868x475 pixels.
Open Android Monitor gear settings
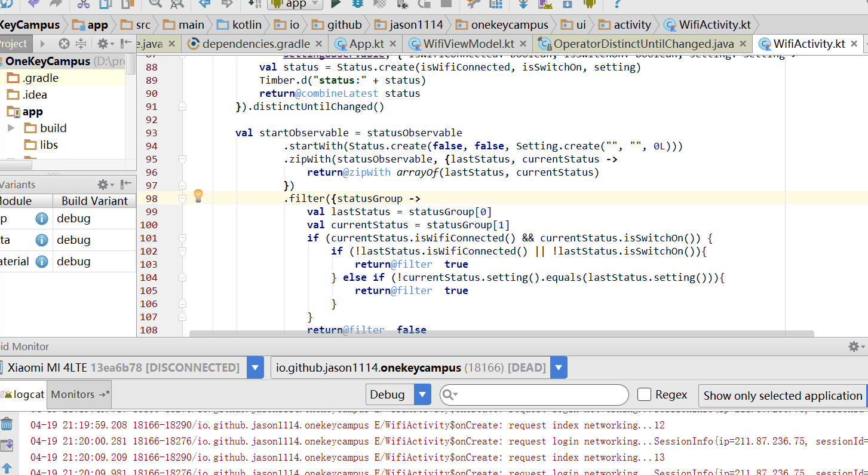click(x=854, y=347)
